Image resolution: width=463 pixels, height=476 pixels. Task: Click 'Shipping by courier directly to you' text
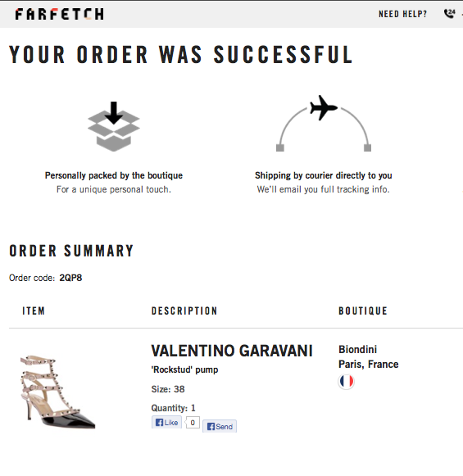pyautogui.click(x=324, y=175)
